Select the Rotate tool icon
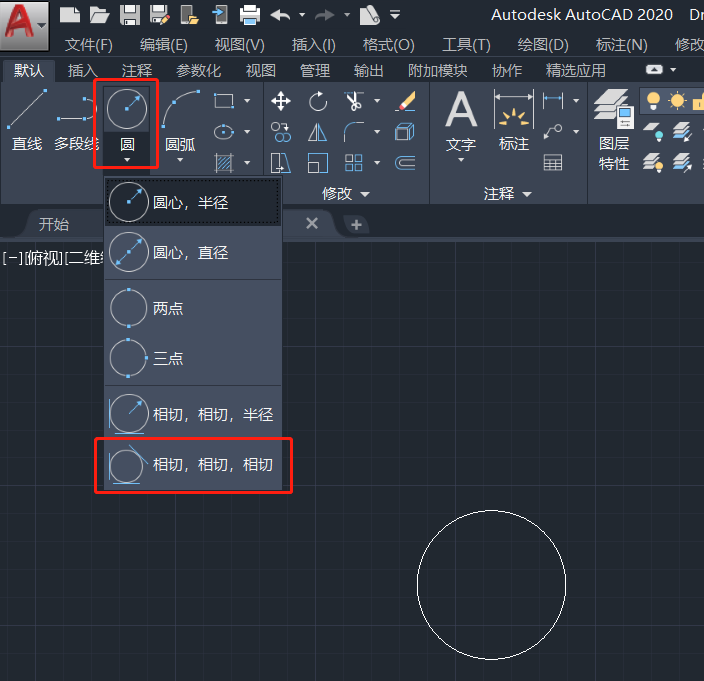 [x=318, y=101]
